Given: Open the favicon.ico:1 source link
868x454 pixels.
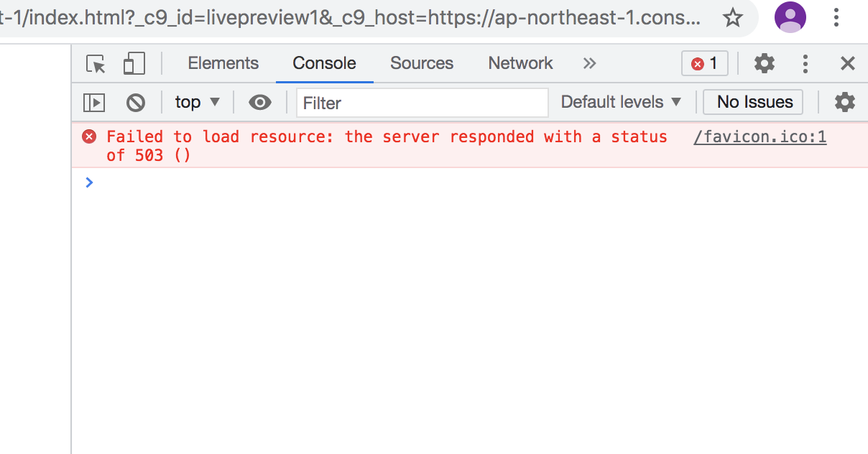Looking at the screenshot, I should coord(759,137).
